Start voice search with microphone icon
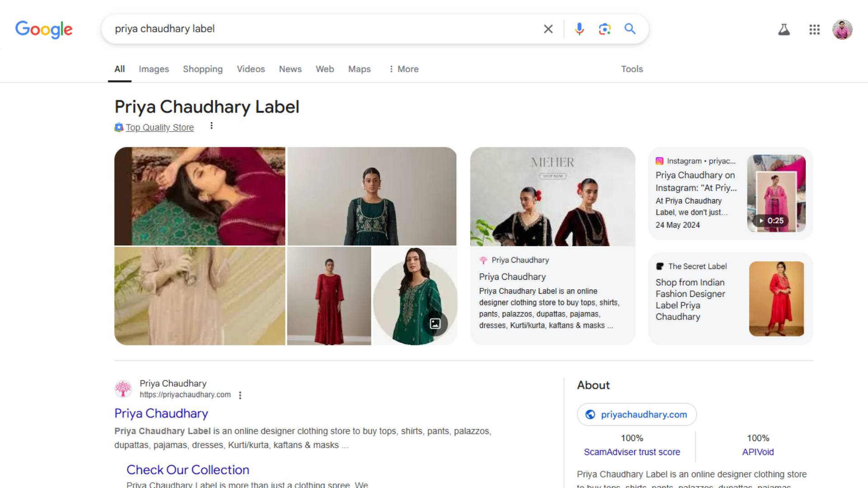 (579, 29)
